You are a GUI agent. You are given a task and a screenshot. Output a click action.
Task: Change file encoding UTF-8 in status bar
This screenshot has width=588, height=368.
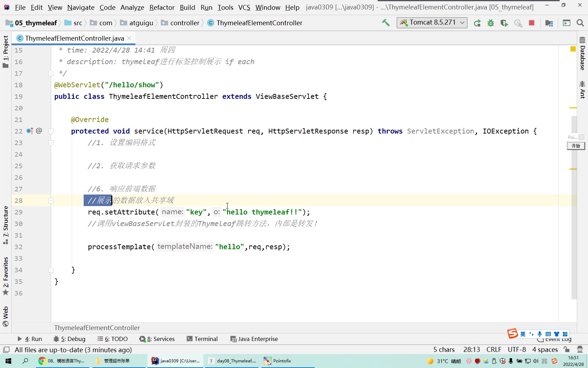(x=517, y=350)
